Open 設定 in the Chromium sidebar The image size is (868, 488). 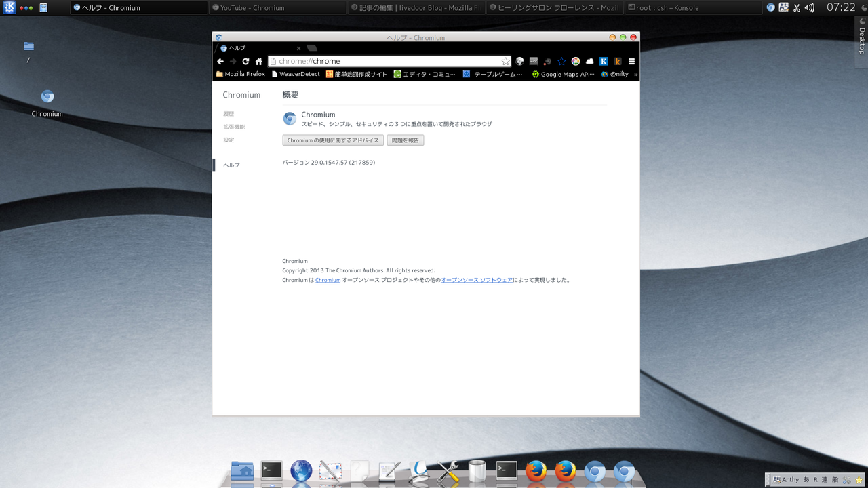pyautogui.click(x=229, y=140)
